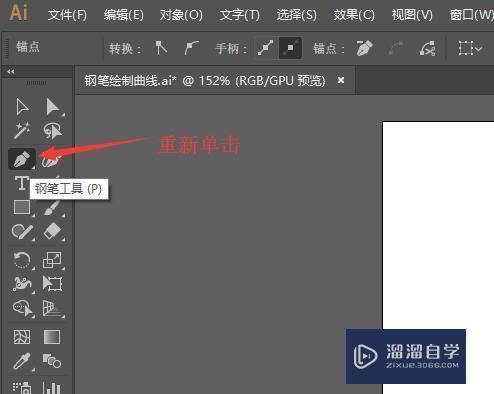
Task: Open the 编辑(E) menu
Action: pyautogui.click(x=124, y=15)
